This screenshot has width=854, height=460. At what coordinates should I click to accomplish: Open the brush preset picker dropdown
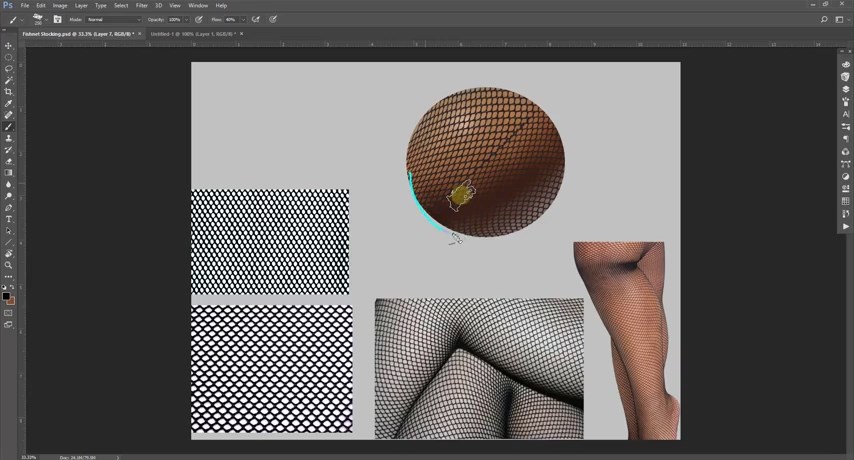(x=40, y=19)
